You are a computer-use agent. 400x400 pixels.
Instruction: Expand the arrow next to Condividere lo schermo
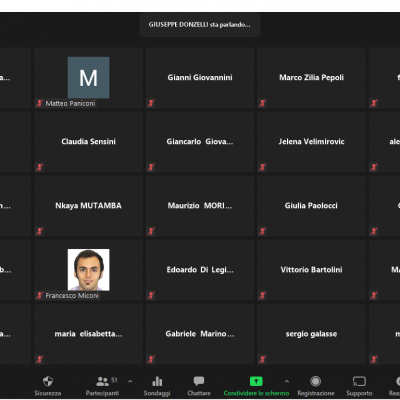pyautogui.click(x=287, y=381)
